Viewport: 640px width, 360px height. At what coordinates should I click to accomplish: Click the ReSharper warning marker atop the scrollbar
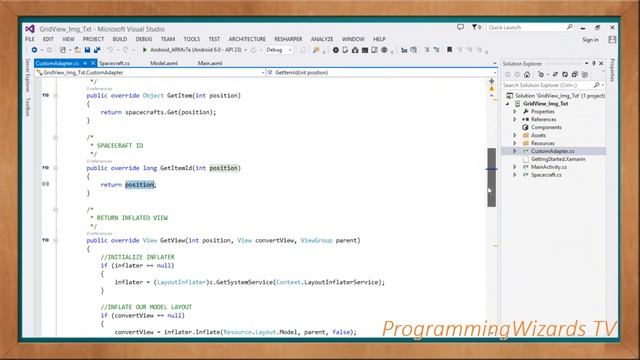491,88
